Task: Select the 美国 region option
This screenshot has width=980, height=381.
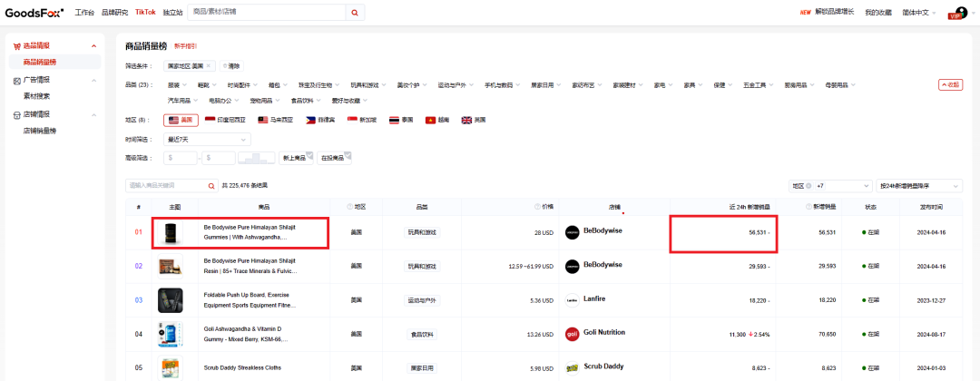Action: 181,120
